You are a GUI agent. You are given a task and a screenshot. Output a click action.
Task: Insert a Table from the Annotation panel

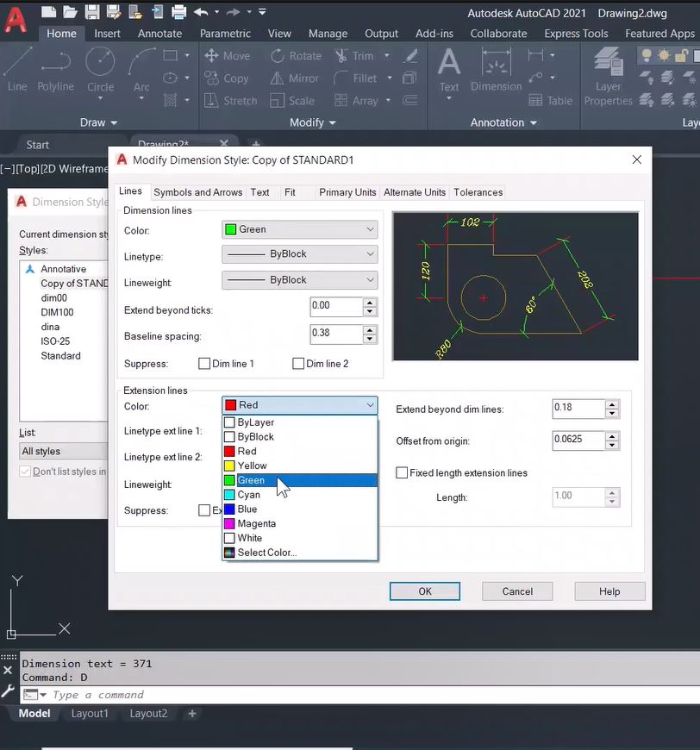(550, 101)
